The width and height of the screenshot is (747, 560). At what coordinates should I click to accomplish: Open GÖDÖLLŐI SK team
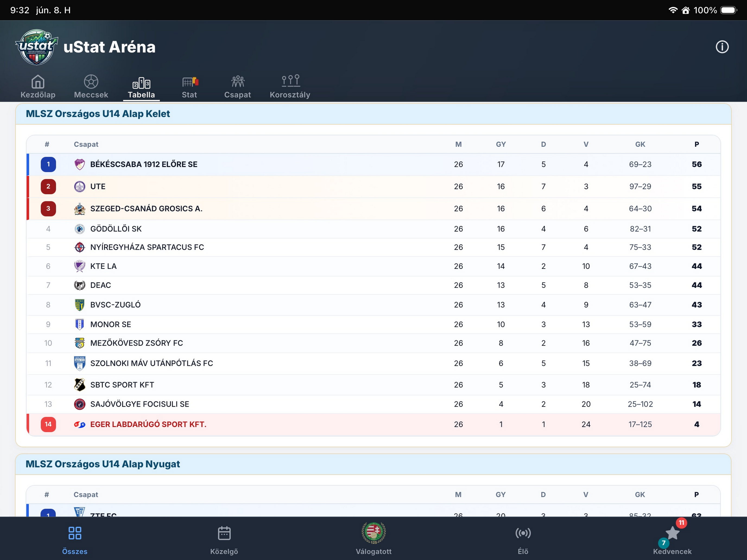click(116, 229)
